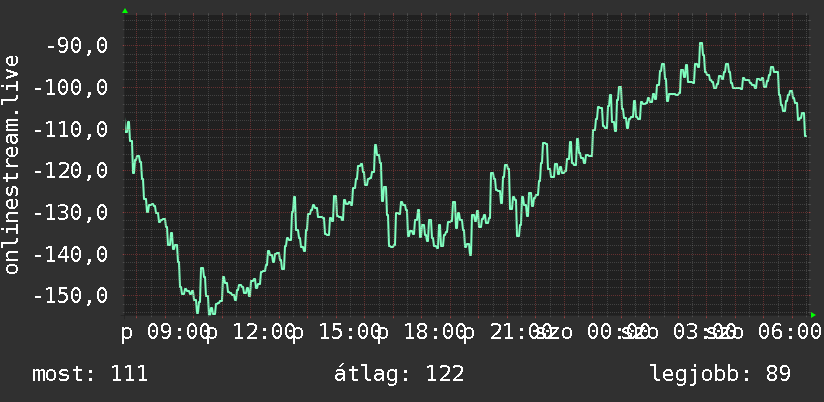Click the 'szo 06:00' time label
Viewport: 824px width, 402px height.
pyautogui.click(x=764, y=332)
